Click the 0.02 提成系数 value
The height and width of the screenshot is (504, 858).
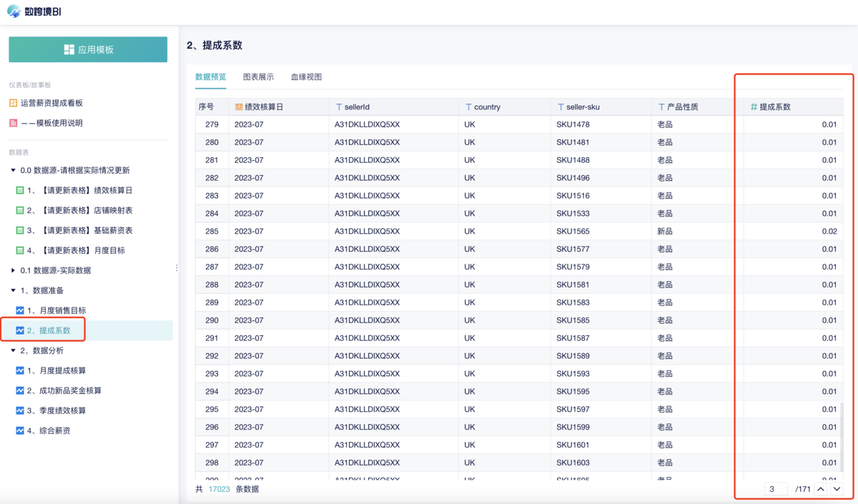click(829, 232)
